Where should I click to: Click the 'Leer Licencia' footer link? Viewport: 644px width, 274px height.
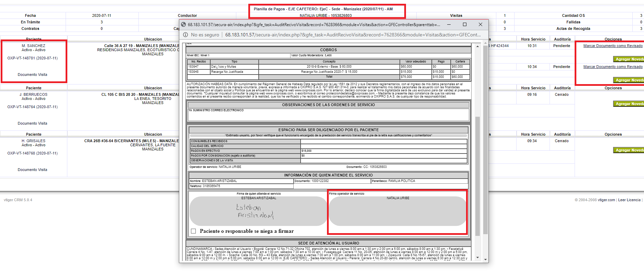pyautogui.click(x=629, y=200)
